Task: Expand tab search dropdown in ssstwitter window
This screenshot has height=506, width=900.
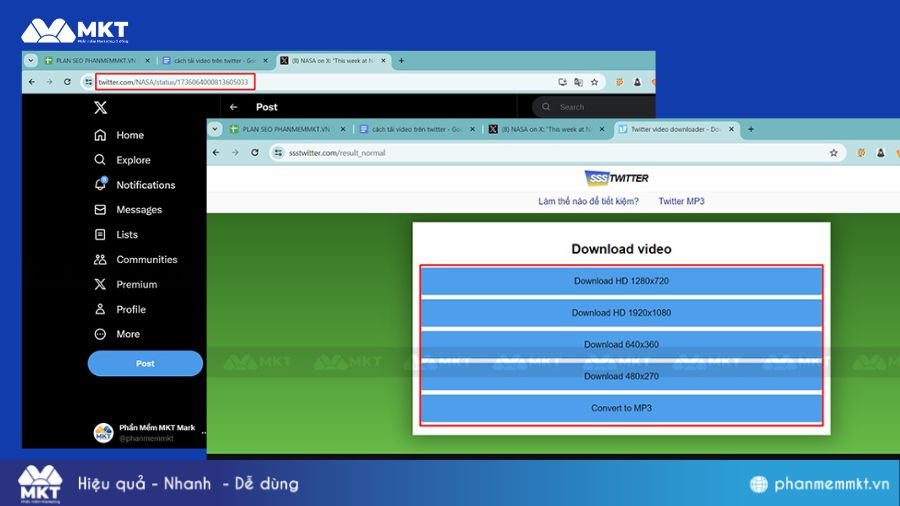Action: tap(215, 129)
